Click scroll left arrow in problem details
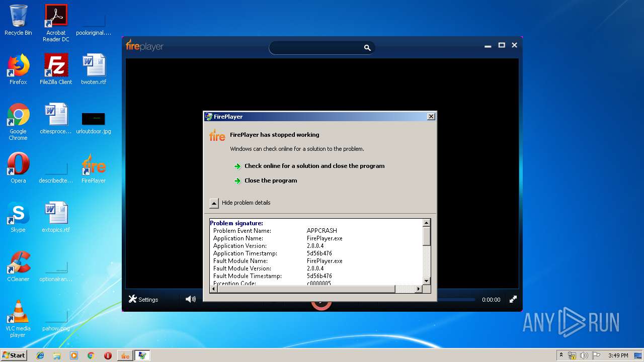Screen dimensions: 644x362 (213, 289)
